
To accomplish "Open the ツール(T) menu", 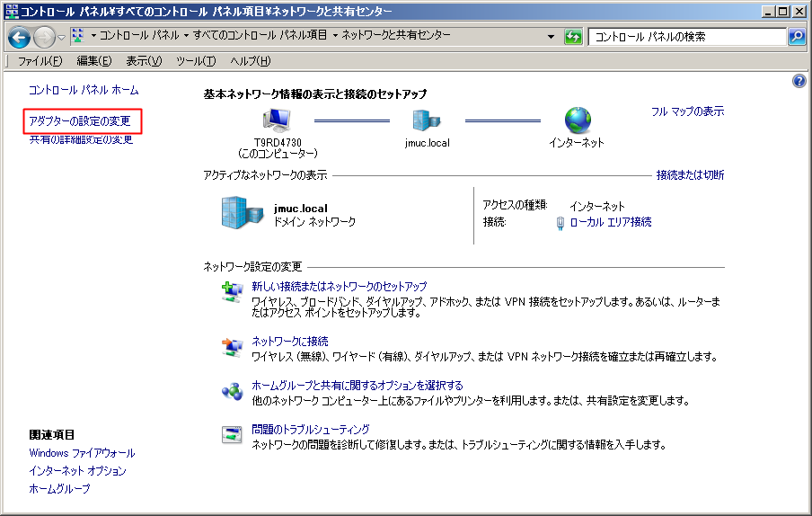I will tap(196, 61).
